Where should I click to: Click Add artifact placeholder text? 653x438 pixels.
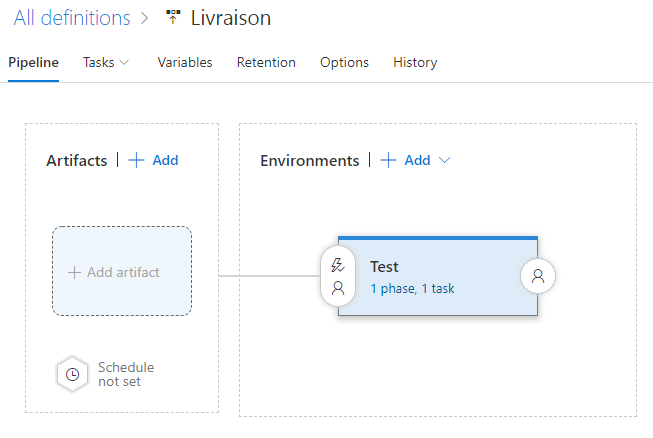[x=123, y=272]
